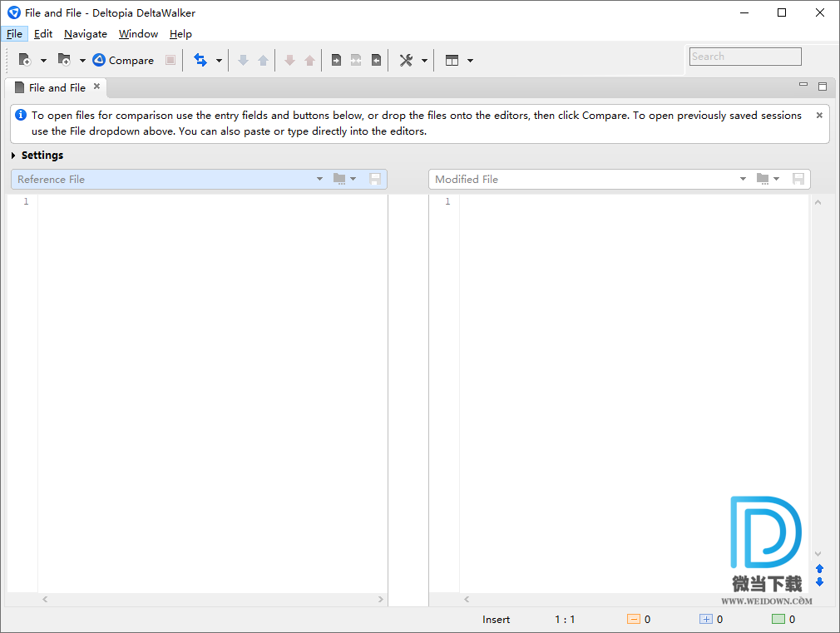Image resolution: width=840 pixels, height=633 pixels.
Task: Click the Reference File entry field
Action: coord(163,179)
